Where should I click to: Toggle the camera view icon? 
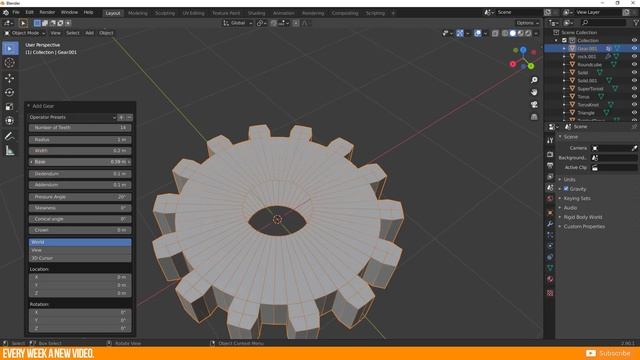point(534,105)
